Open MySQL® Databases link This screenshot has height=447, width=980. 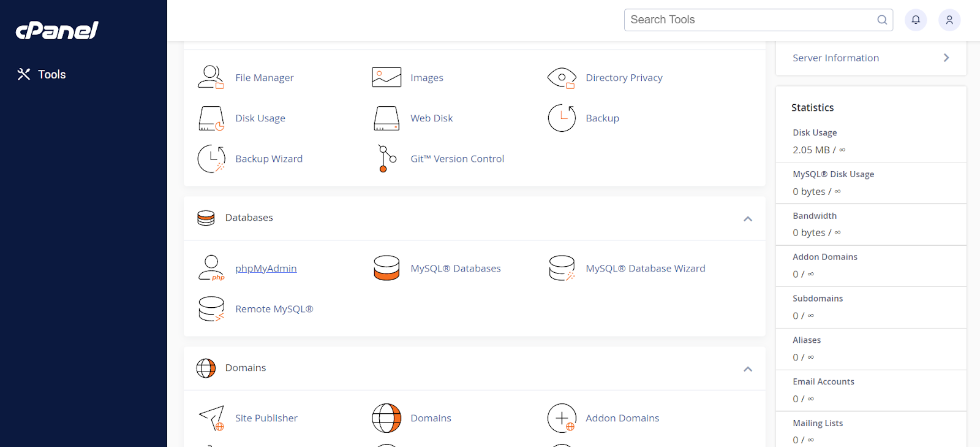coord(456,269)
